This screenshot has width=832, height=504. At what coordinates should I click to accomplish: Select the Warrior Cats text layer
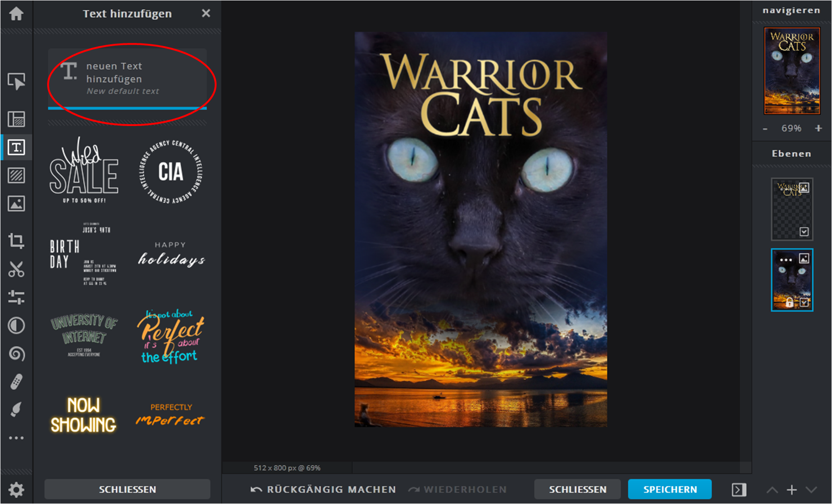coord(792,209)
